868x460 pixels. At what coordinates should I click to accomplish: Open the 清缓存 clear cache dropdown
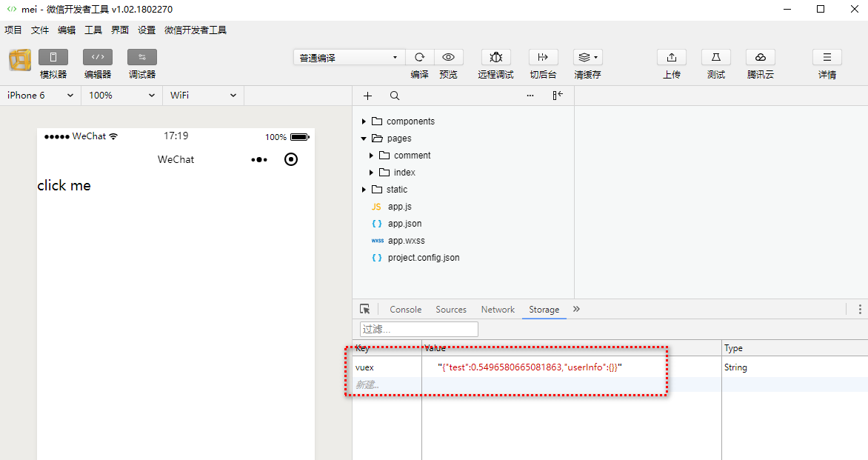[x=588, y=57]
